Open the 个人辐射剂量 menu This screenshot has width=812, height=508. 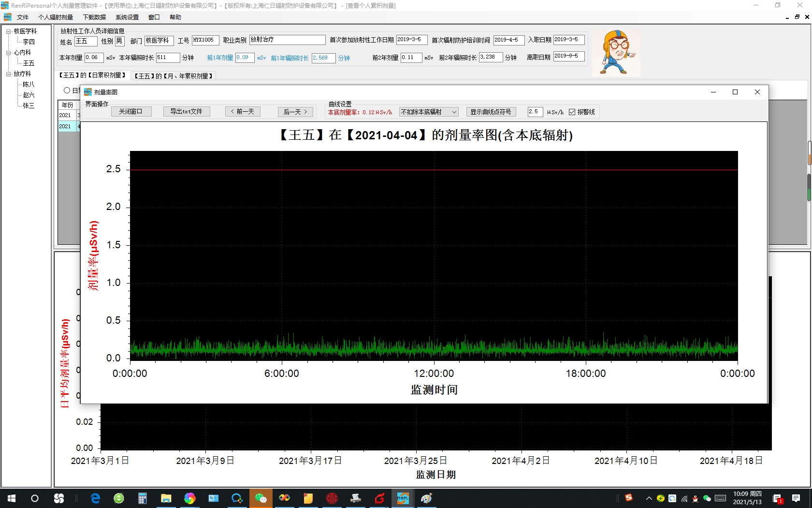point(56,17)
